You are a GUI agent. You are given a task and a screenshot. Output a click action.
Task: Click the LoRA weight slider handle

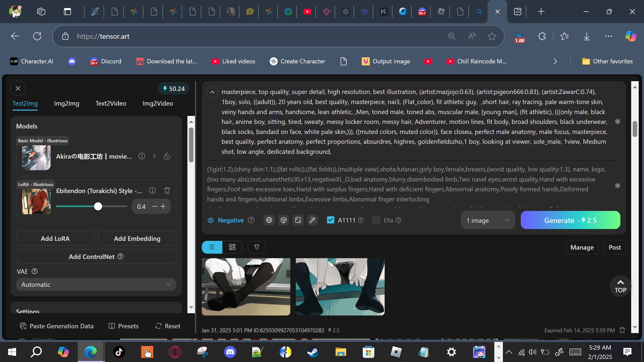(x=98, y=206)
